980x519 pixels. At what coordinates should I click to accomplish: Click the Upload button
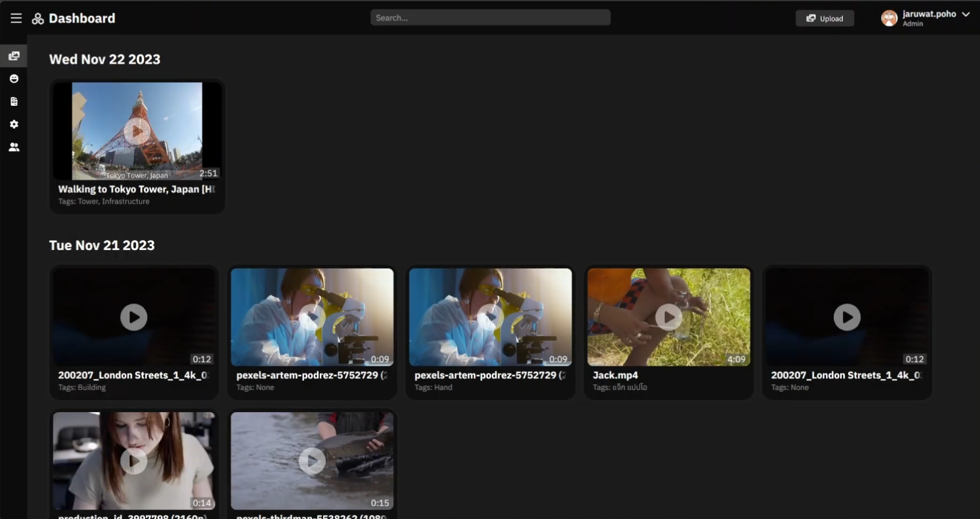[x=824, y=18]
